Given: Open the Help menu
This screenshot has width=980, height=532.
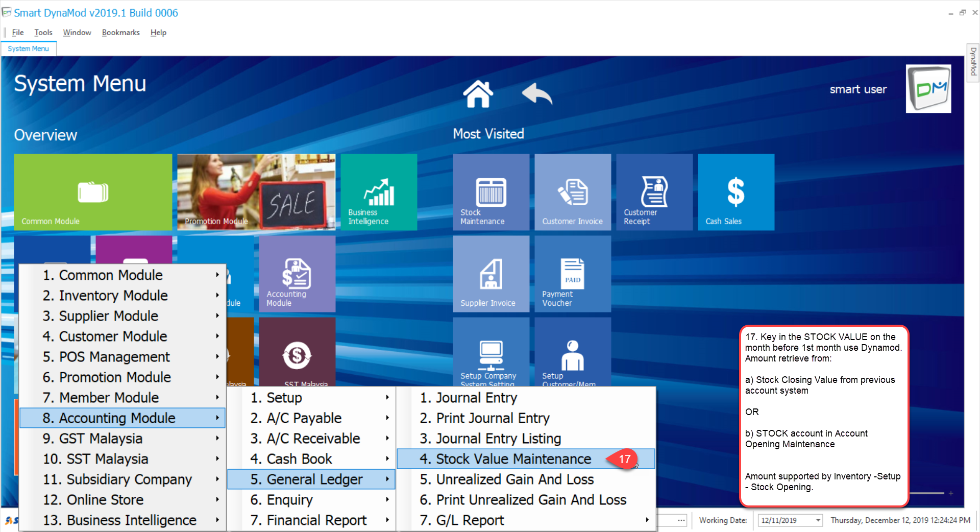Looking at the screenshot, I should [x=158, y=32].
